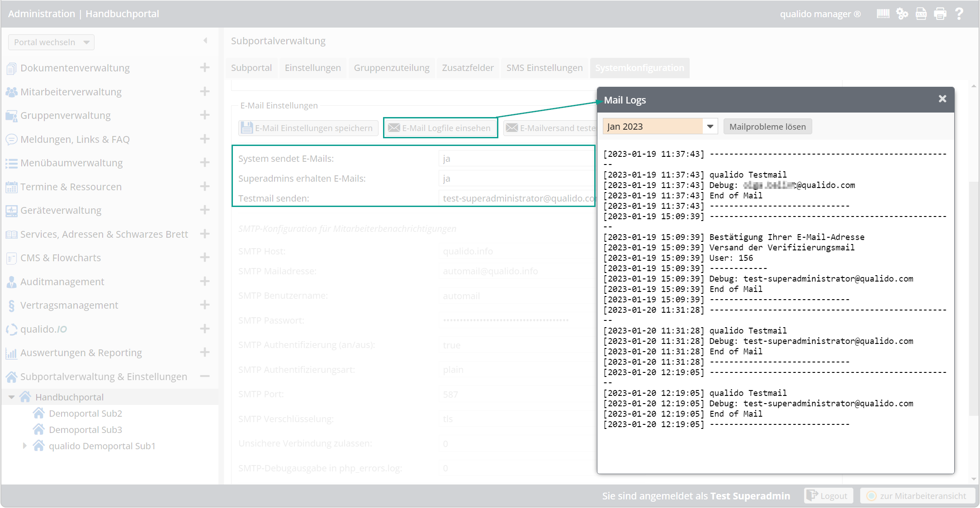980x508 pixels.
Task: Expand Mitarbeiterverwaltung with plus sign
Action: [x=205, y=91]
